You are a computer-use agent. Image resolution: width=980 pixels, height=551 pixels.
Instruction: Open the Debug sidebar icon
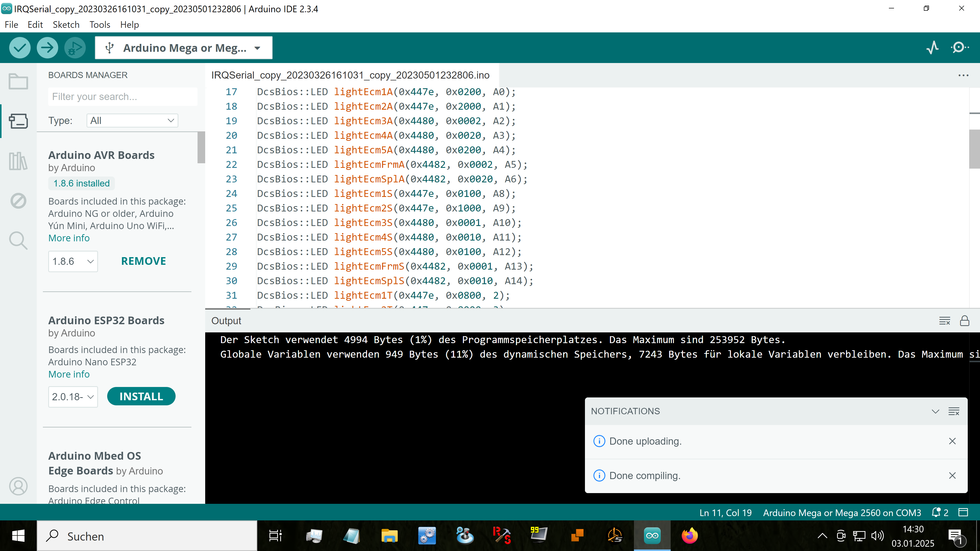coord(18,201)
